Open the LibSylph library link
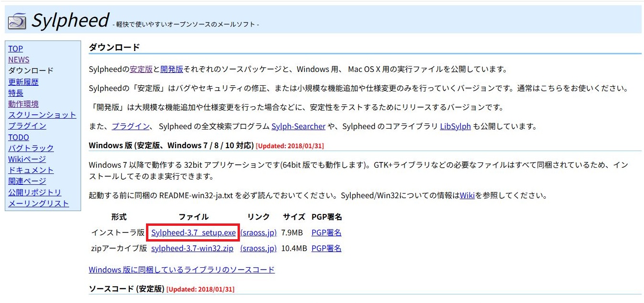Screen dimensions: 644x303 pyautogui.click(x=455, y=126)
